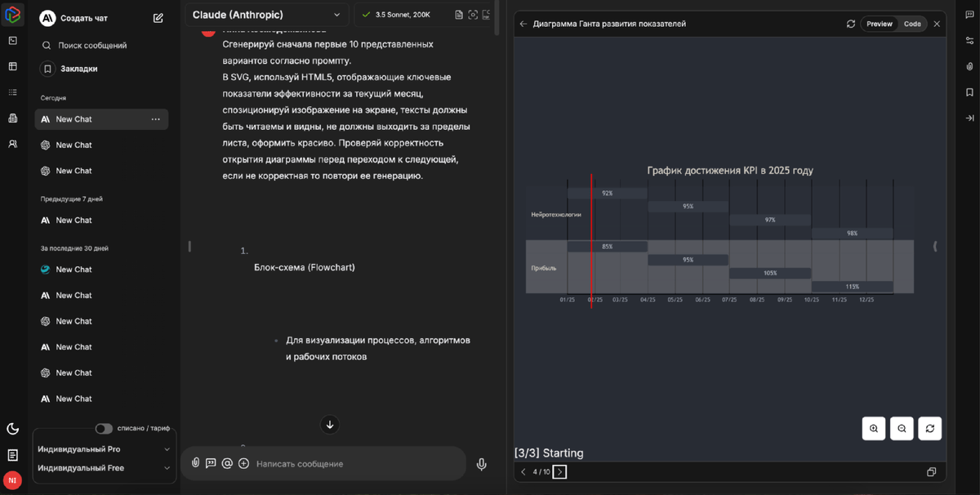
Task: Switch to the Code tab
Action: click(912, 24)
